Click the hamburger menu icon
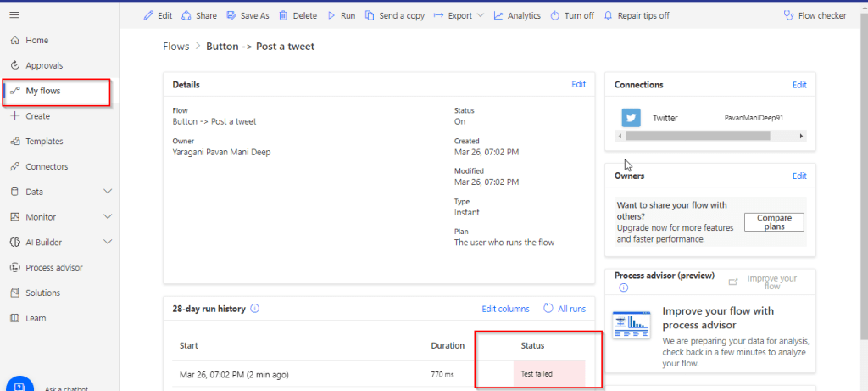Viewport: 868px width, 391px height. (x=14, y=15)
